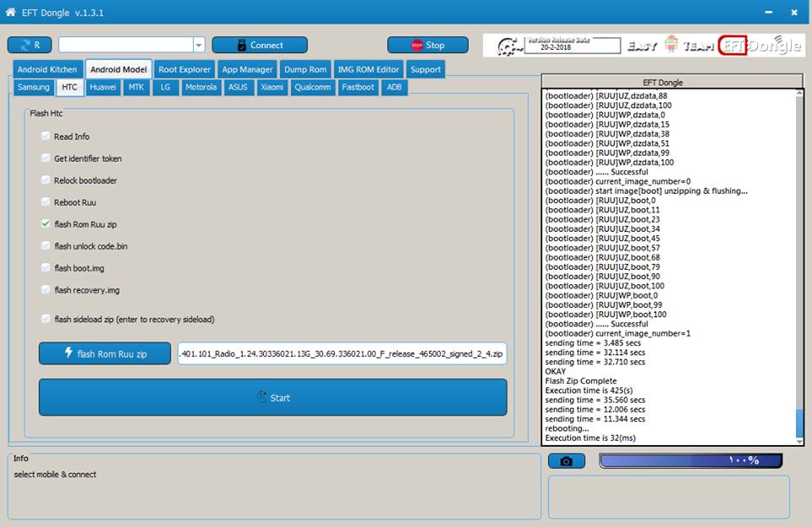The image size is (812, 527).
Task: Click the Stop button
Action: pos(428,45)
